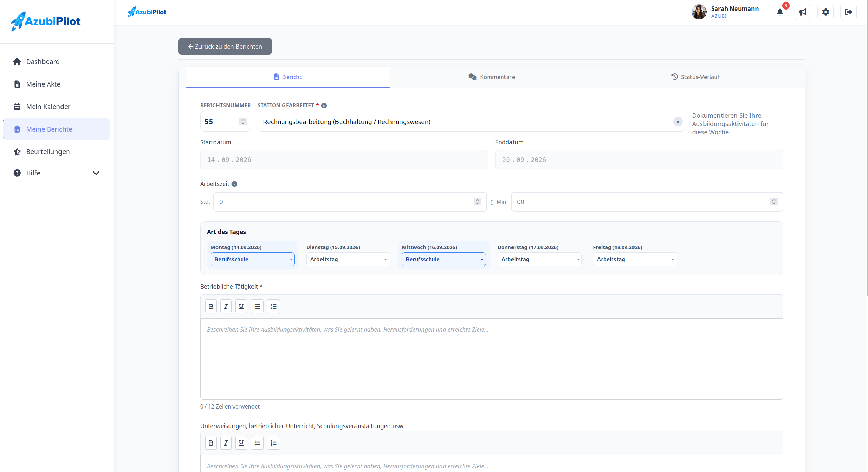Toggle bold in Unterweisungen editor
This screenshot has height=472, width=868.
point(211,443)
